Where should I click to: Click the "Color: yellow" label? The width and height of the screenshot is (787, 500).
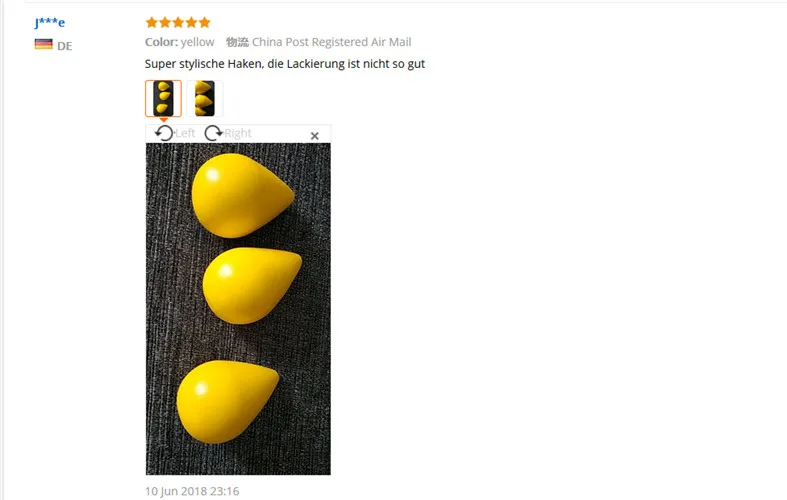pos(180,42)
